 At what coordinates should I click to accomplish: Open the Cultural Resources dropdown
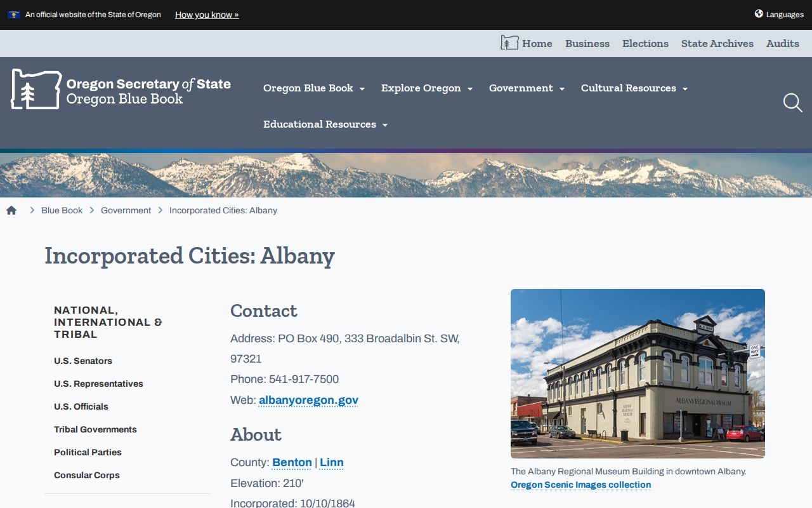point(634,88)
